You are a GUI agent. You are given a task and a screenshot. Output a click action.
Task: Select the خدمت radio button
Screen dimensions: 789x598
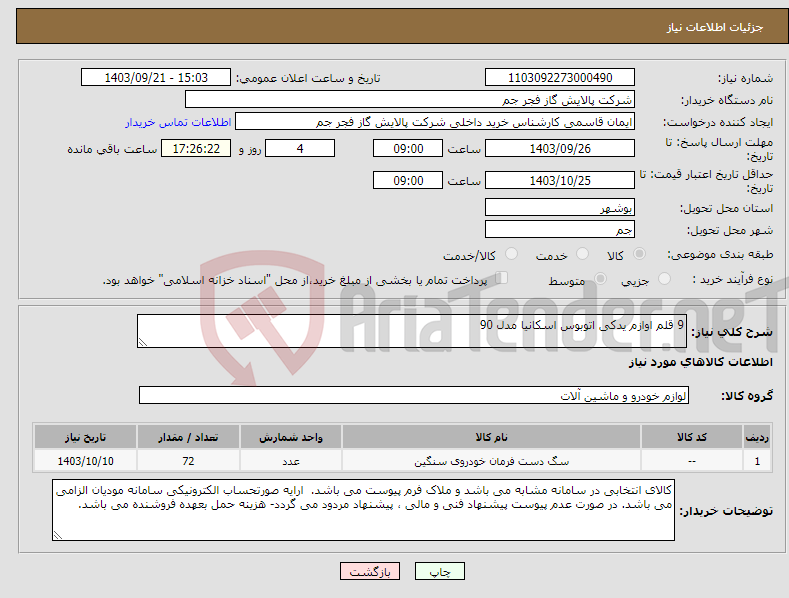[582, 254]
